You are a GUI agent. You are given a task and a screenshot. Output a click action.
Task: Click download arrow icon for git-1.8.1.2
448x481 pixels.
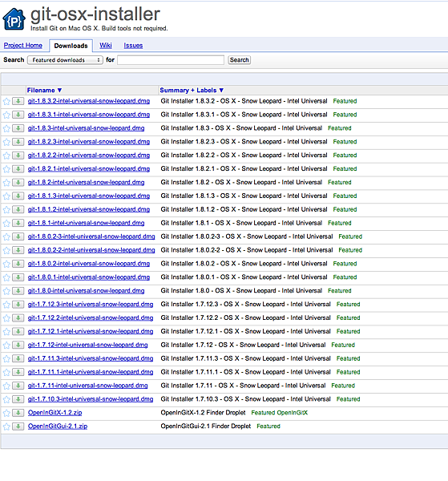tap(18, 209)
